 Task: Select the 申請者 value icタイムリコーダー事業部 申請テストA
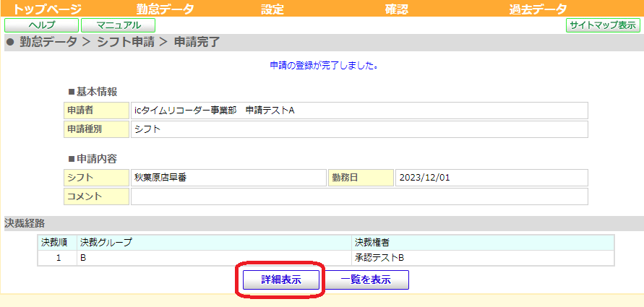coord(359,111)
